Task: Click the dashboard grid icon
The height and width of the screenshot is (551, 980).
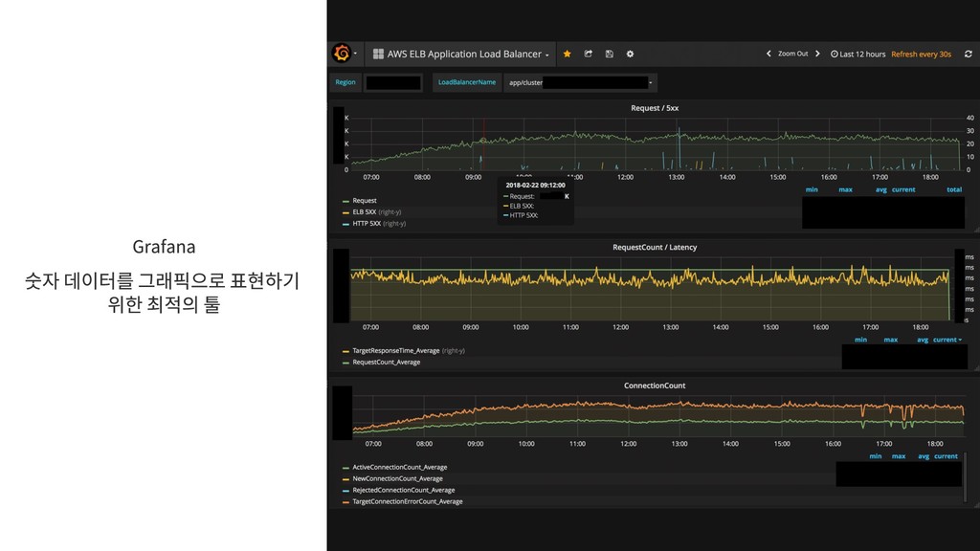Action: click(x=378, y=54)
